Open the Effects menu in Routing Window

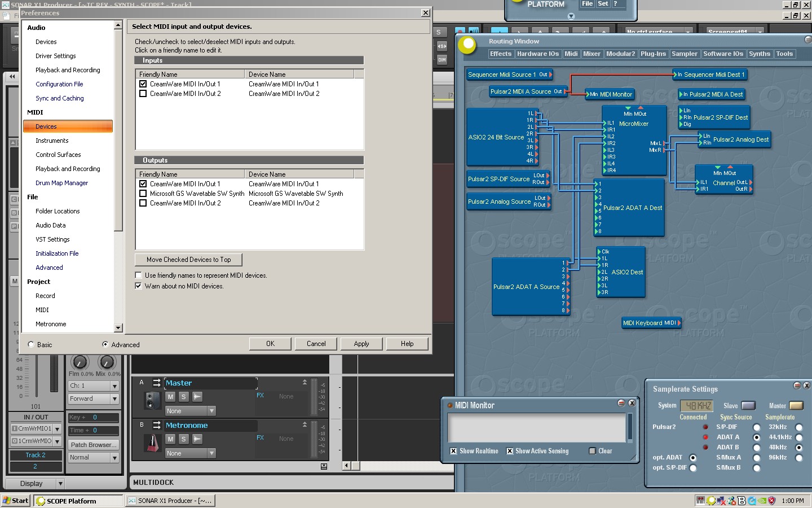coord(501,54)
